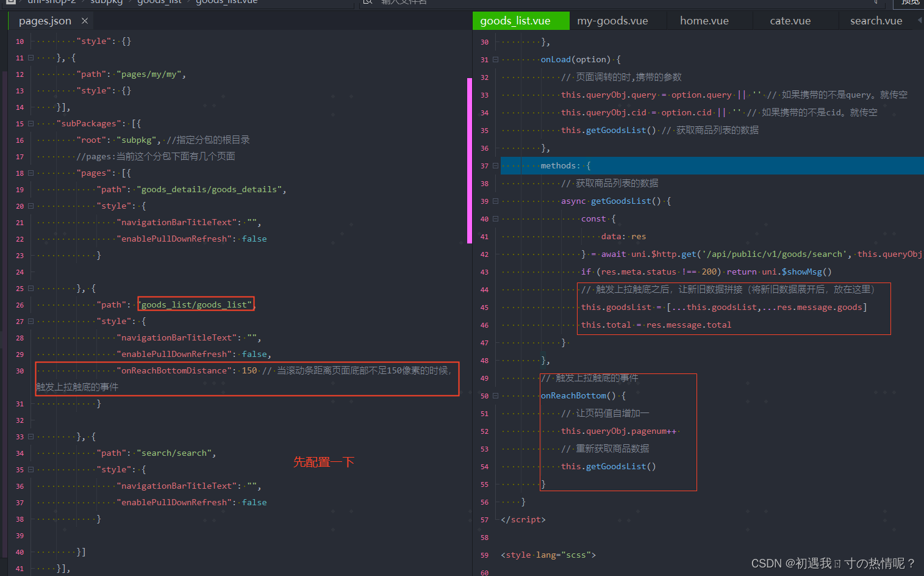This screenshot has height=576, width=924.
Task: Close the pages.json tab
Action: pyautogui.click(x=85, y=21)
